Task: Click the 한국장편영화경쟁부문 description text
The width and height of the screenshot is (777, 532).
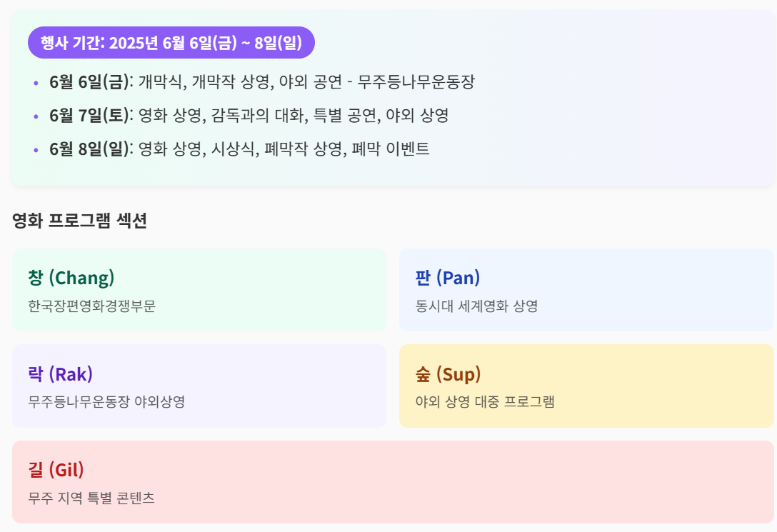Action: (91, 306)
